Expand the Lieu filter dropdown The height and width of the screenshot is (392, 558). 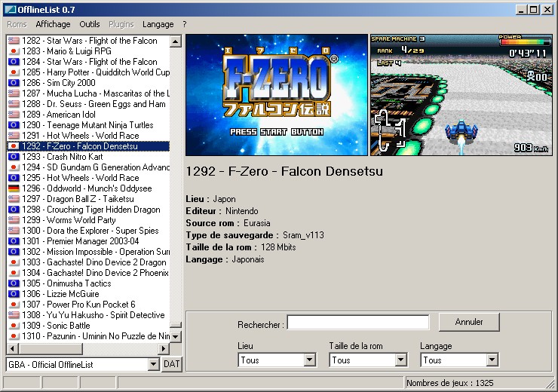(x=309, y=360)
